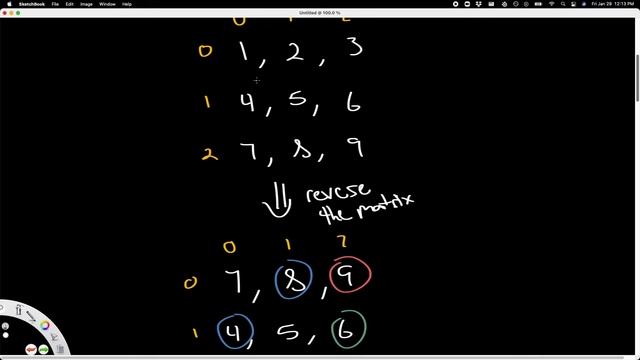Open the Window menu

(x=107, y=4)
